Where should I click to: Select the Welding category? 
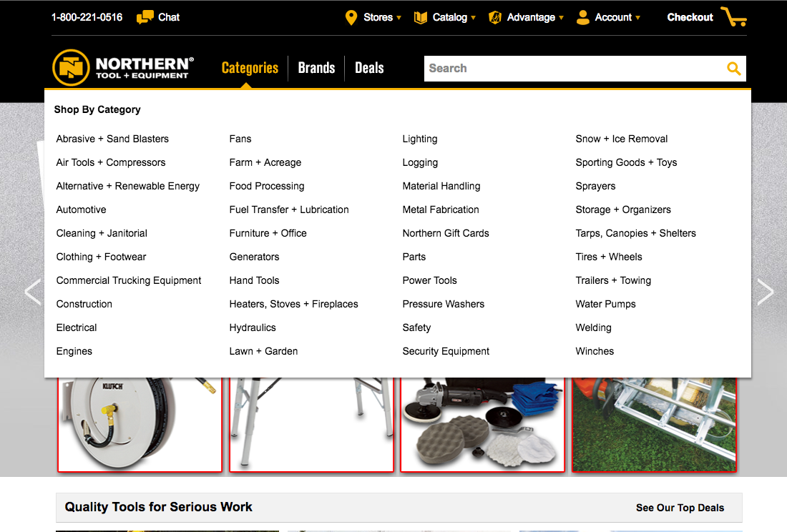pyautogui.click(x=593, y=327)
